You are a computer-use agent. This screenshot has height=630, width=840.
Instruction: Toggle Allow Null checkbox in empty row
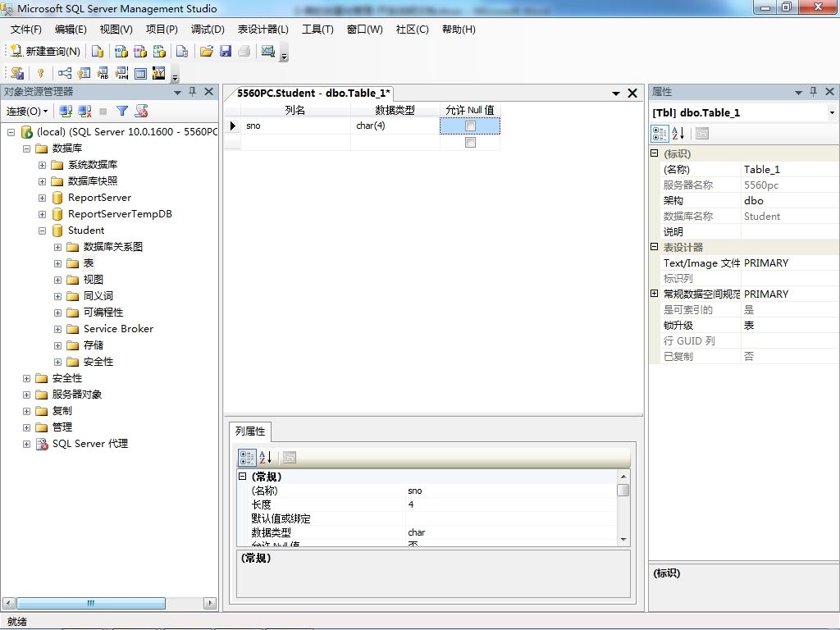point(470,143)
